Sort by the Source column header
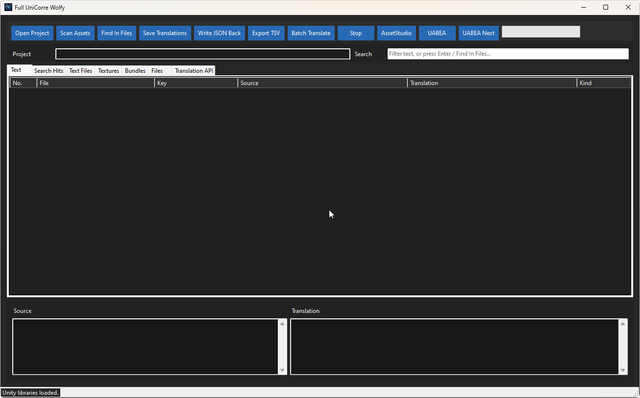 coord(322,83)
